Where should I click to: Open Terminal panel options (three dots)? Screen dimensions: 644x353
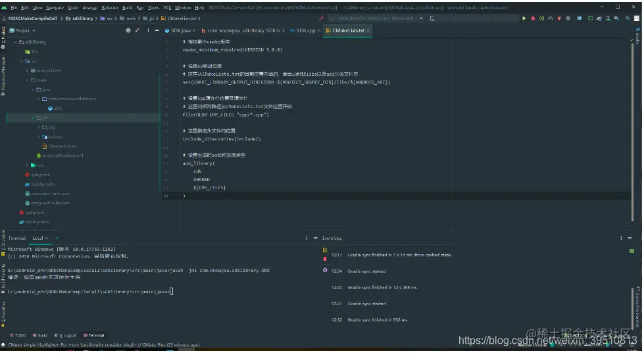(307, 238)
